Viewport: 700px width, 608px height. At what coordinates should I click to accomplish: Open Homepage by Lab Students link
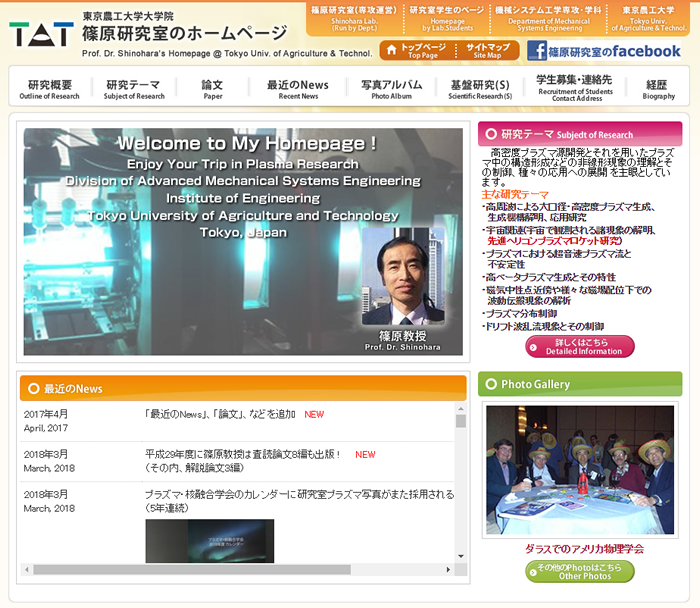click(x=447, y=18)
